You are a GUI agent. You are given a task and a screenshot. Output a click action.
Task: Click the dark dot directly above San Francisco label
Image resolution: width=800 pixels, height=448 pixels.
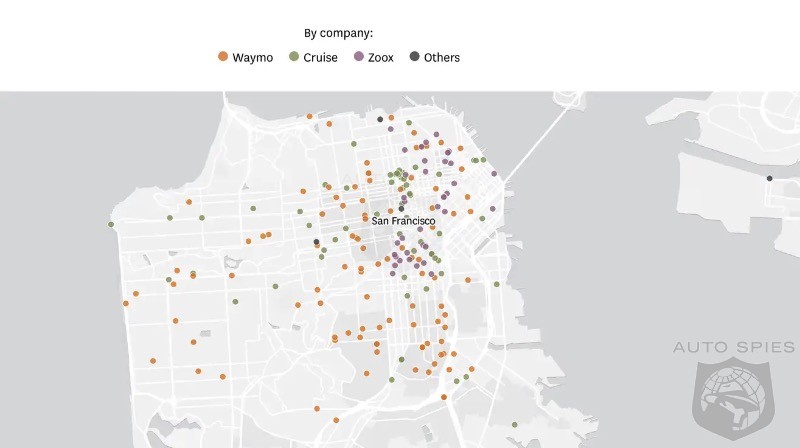click(401, 208)
